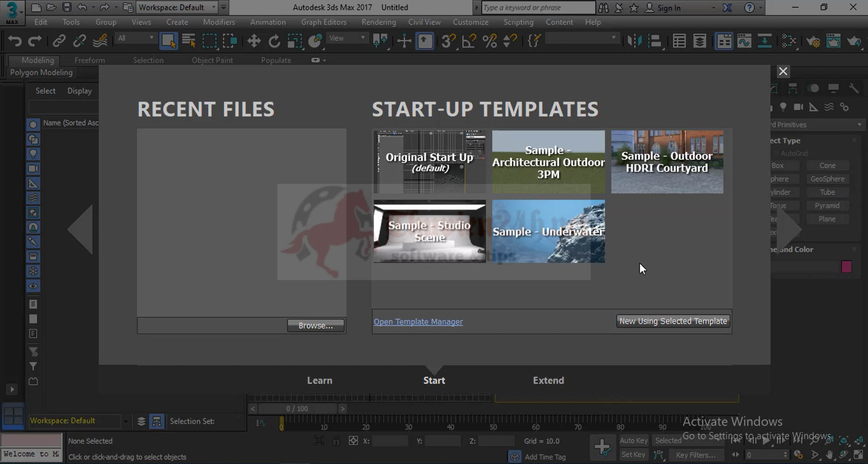This screenshot has width=868, height=464.
Task: Select the Sample - Underwater template thumbnail
Action: (548, 231)
